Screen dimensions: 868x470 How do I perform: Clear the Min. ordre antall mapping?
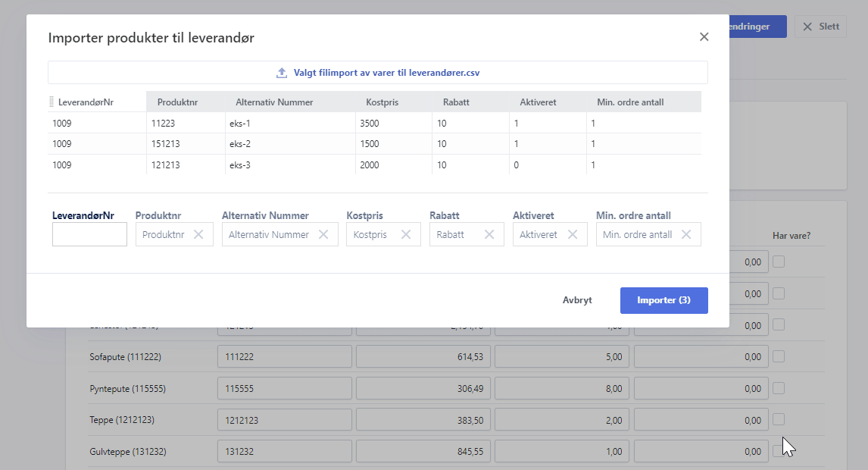tap(686, 235)
